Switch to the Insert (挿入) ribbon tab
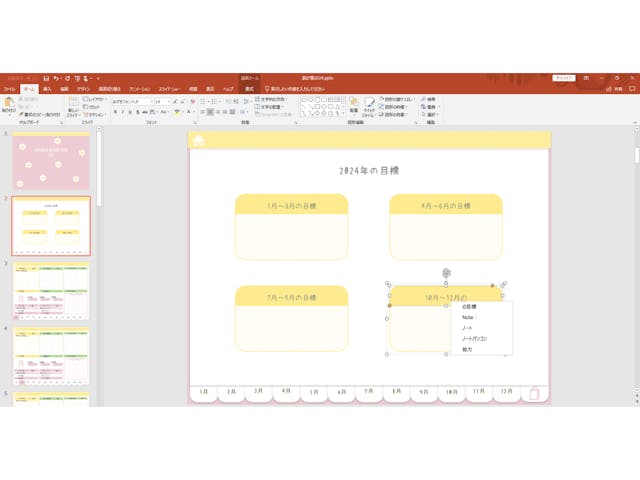 (47, 89)
